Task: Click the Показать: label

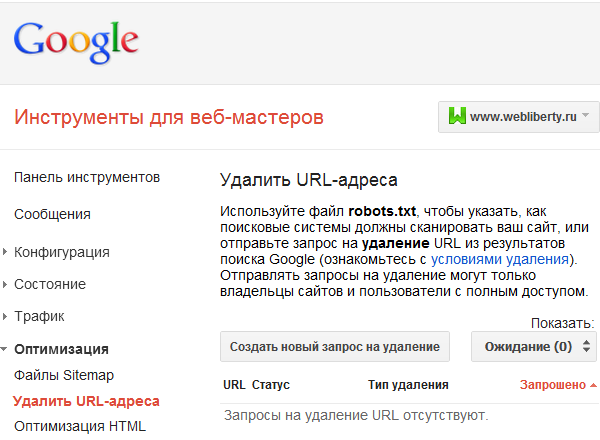Action: coord(562,323)
